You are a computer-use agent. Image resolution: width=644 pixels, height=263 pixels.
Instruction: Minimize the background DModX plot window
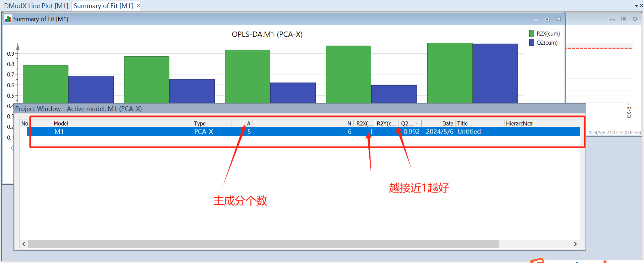pos(612,19)
